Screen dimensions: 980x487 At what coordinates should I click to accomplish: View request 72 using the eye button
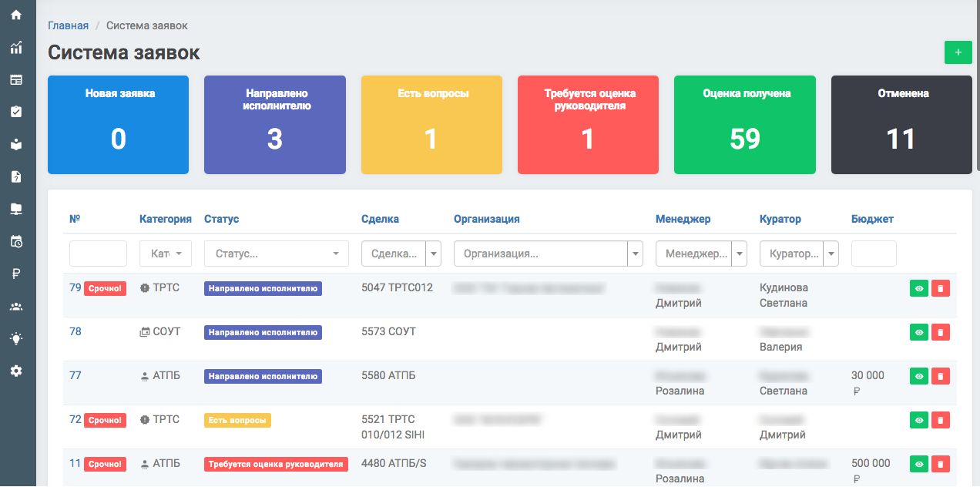point(918,420)
